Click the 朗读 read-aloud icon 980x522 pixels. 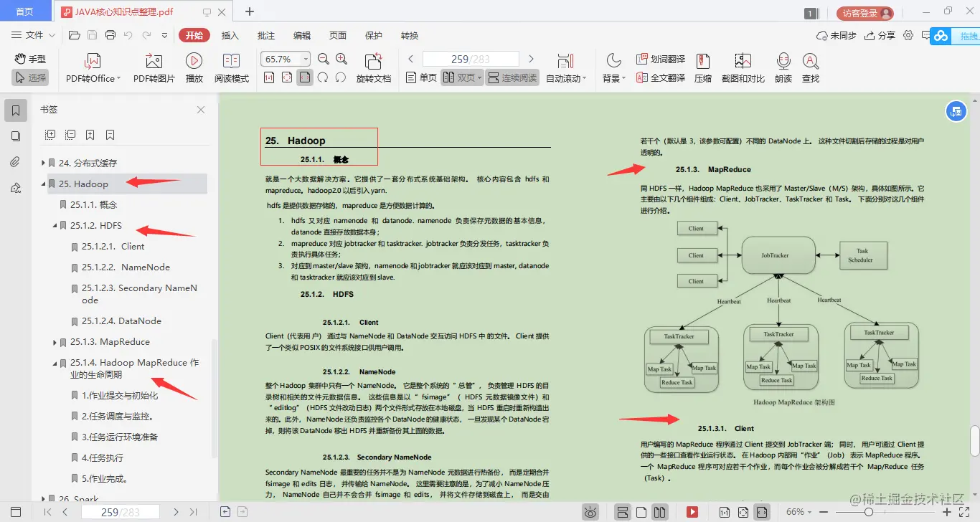point(783,68)
